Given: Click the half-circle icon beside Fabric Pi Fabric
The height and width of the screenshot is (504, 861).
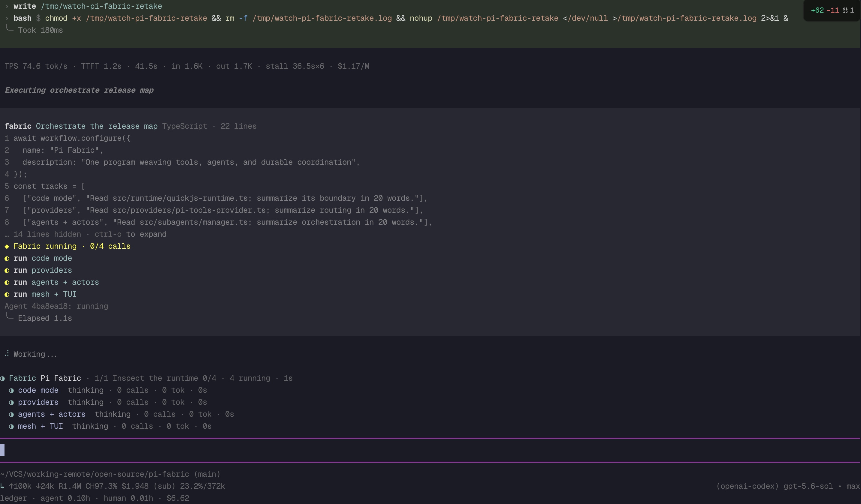Looking at the screenshot, I should (x=2, y=378).
